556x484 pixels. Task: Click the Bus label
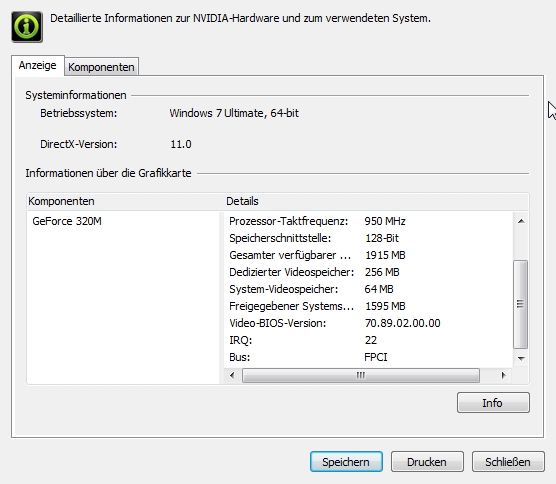pyautogui.click(x=240, y=357)
